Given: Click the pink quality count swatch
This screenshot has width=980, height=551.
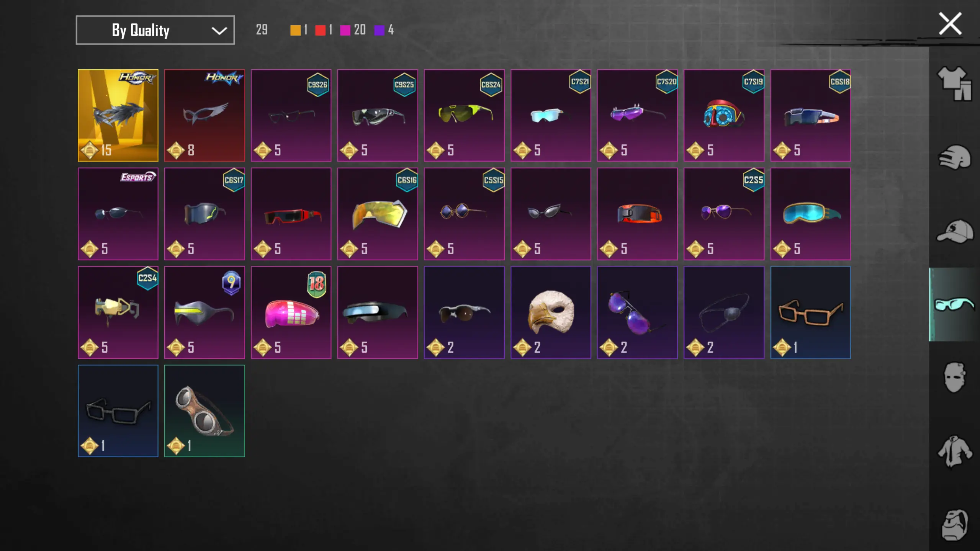Looking at the screenshot, I should coord(345,30).
